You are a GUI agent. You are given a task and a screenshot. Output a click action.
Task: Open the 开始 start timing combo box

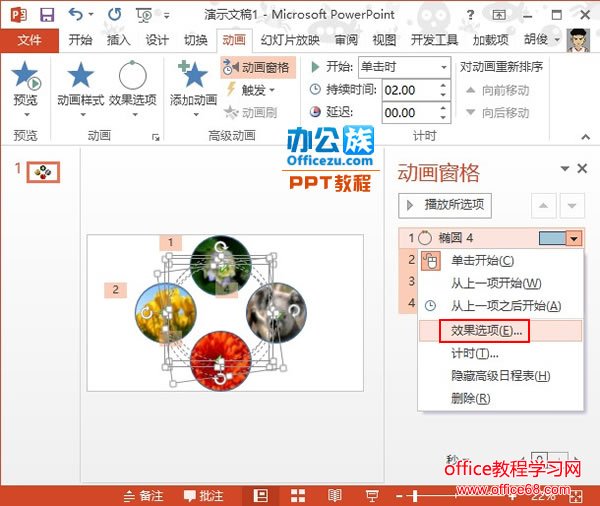tap(404, 67)
